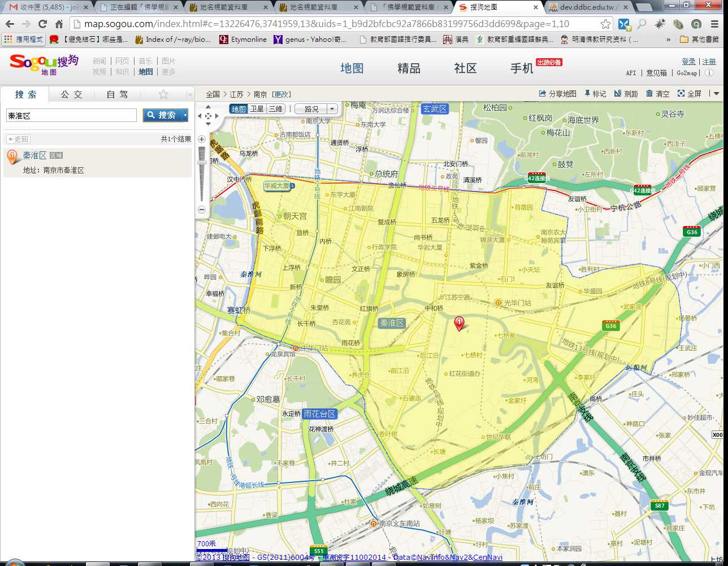Image resolution: width=728 pixels, height=566 pixels.
Task: Click the browser address bar URL
Action: [x=327, y=24]
